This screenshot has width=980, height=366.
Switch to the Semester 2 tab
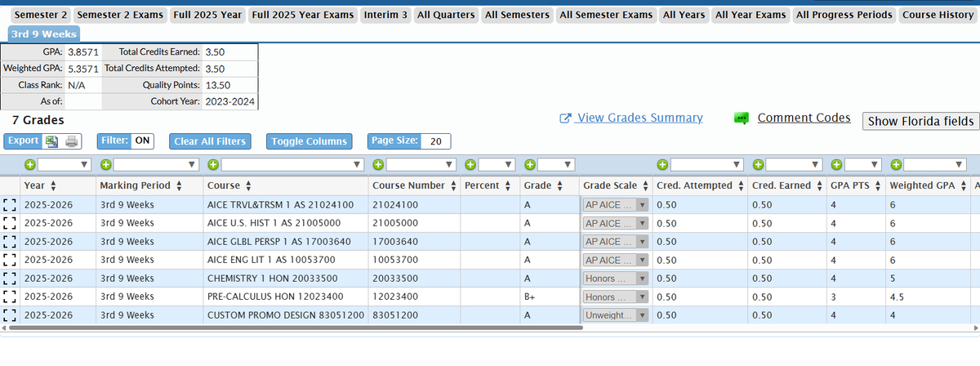[x=42, y=15]
